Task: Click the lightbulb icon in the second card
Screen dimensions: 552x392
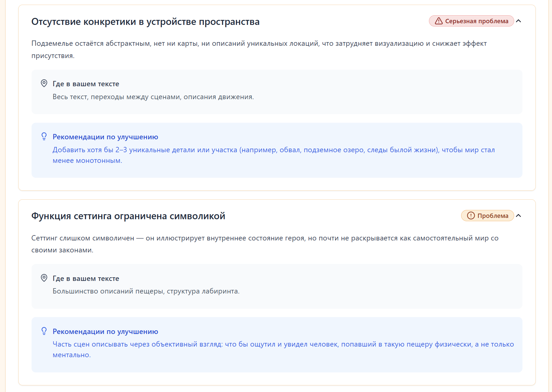Action: pos(44,331)
